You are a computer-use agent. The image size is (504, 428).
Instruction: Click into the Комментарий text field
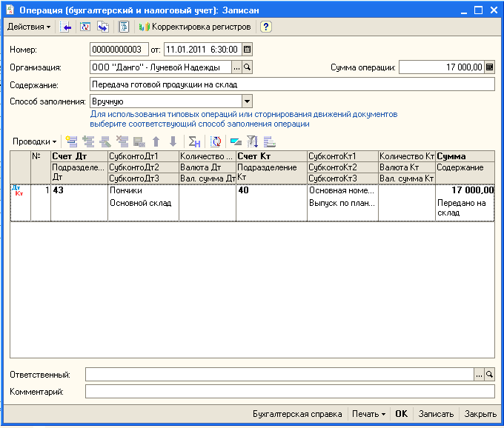pyautogui.click(x=289, y=391)
